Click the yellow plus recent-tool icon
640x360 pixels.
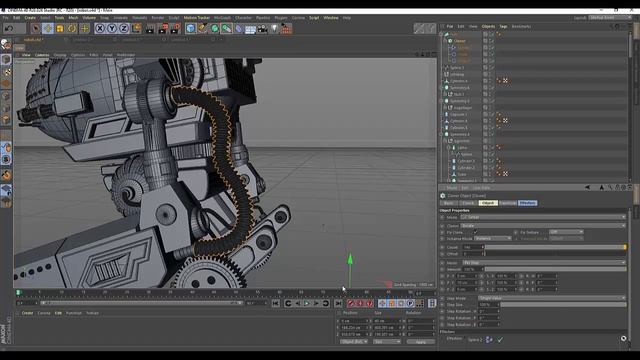click(84, 28)
